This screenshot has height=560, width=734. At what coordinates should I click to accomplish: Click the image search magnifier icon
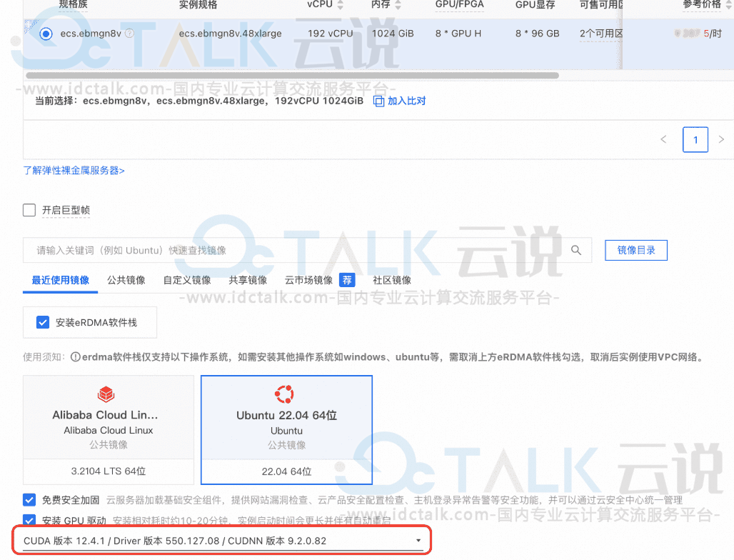576,250
